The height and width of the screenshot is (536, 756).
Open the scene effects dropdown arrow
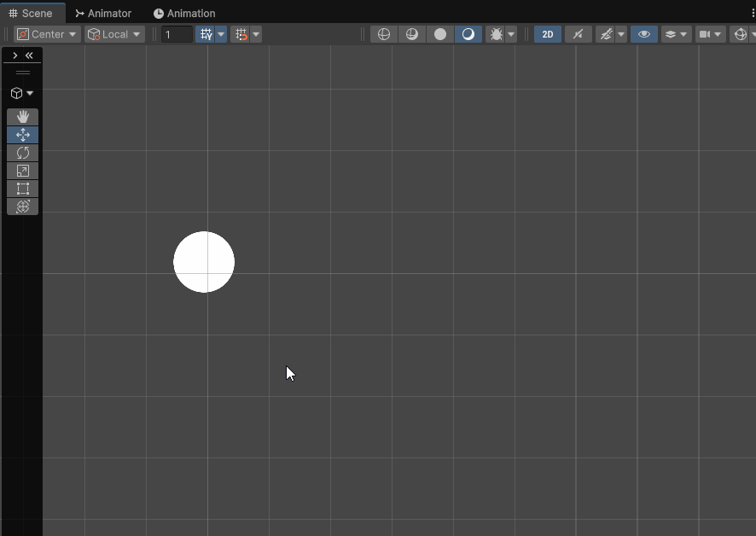pos(621,34)
